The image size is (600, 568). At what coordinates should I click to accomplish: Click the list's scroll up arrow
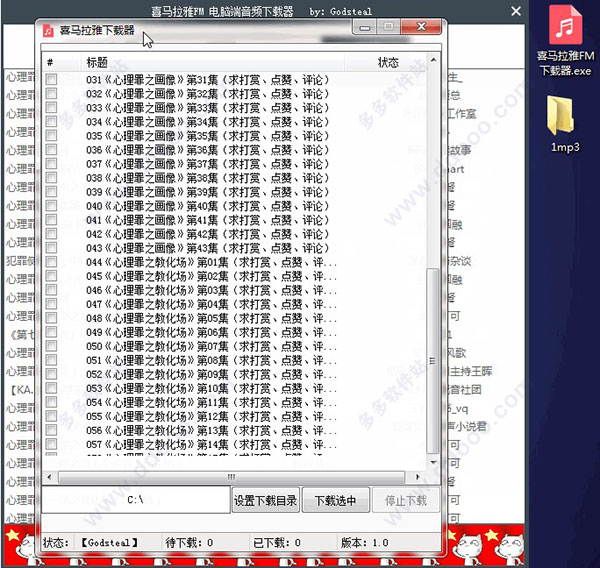click(x=433, y=60)
